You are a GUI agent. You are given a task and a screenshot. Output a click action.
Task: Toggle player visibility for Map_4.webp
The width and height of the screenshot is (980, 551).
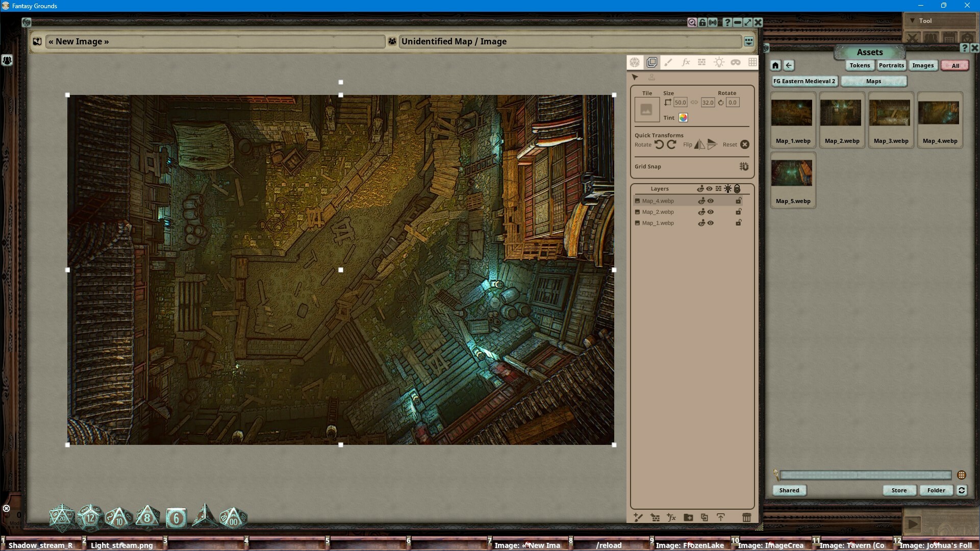[x=701, y=201]
